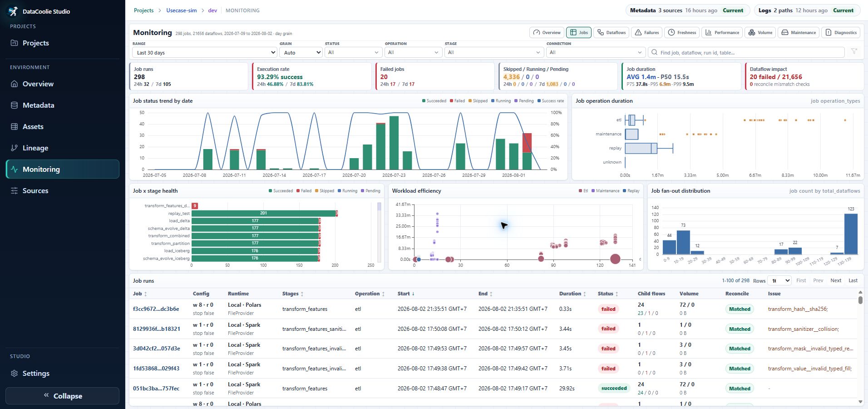Click the Overview home icon in sidebar
Screen dimensions: 868x409
pyautogui.click(x=14, y=84)
